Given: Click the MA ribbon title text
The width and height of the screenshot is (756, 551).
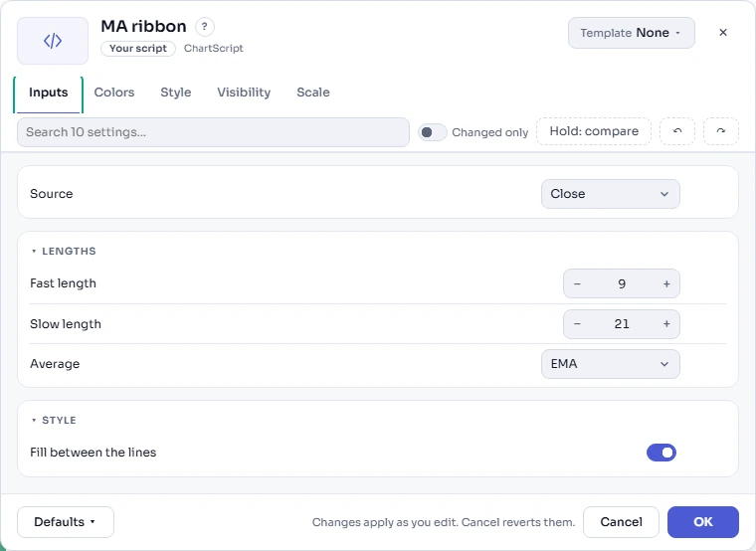Looking at the screenshot, I should 143,26.
